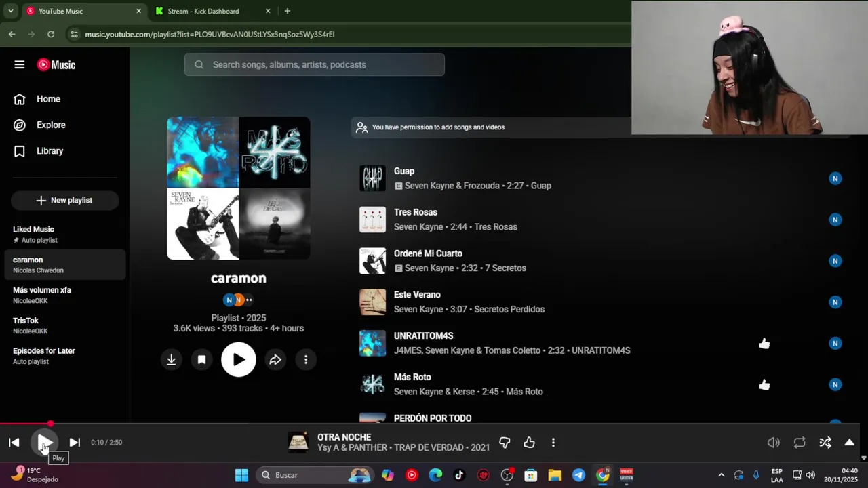Save caramon playlist to library
Screen dimensions: 868x488
tap(201, 360)
